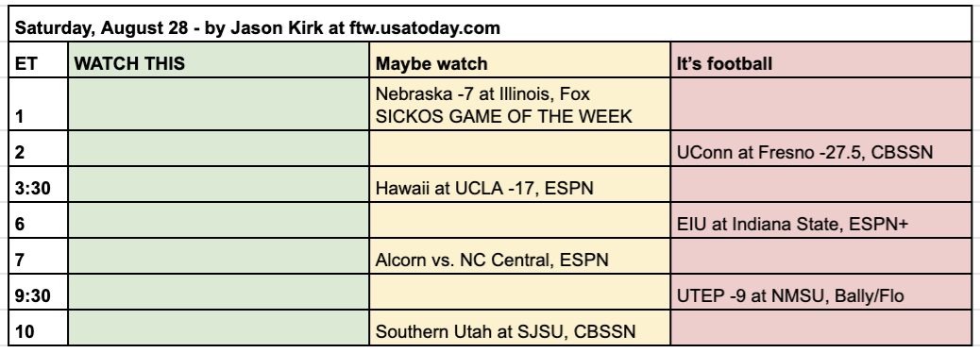Select the EIU at Indiana State cell
The image size is (980, 353).
coord(821,220)
